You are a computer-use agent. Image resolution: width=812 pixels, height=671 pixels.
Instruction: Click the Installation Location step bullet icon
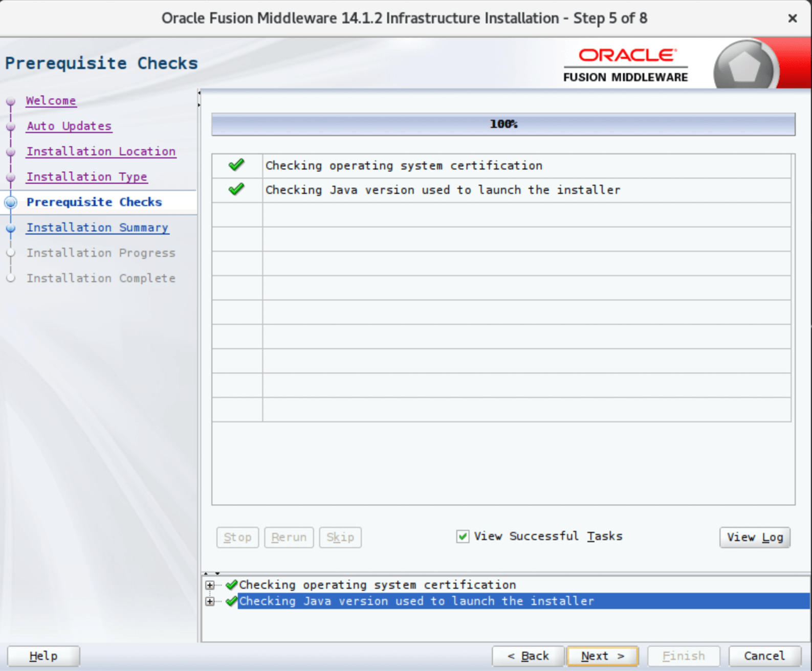tap(11, 152)
